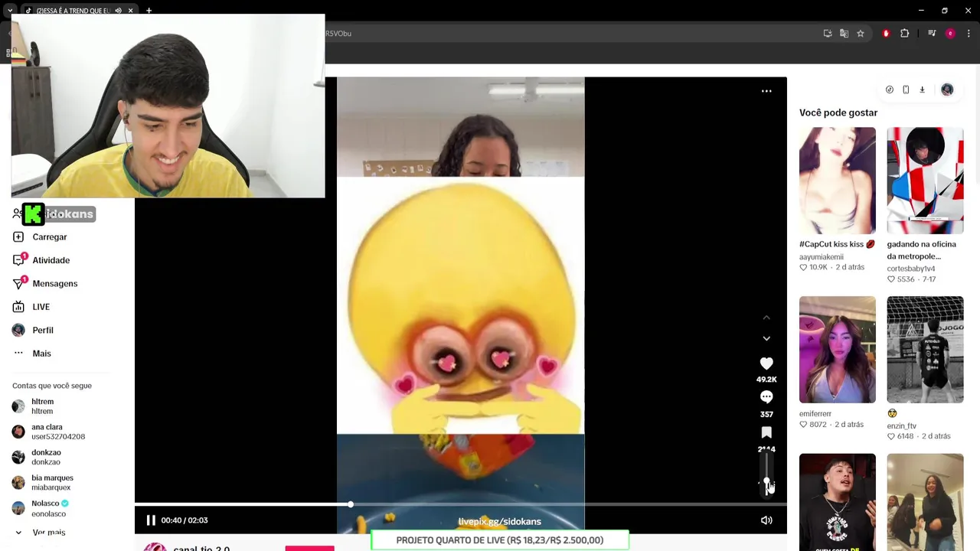Screen dimensions: 980x551
Task: Go to the previous video arrow
Action: 766,317
